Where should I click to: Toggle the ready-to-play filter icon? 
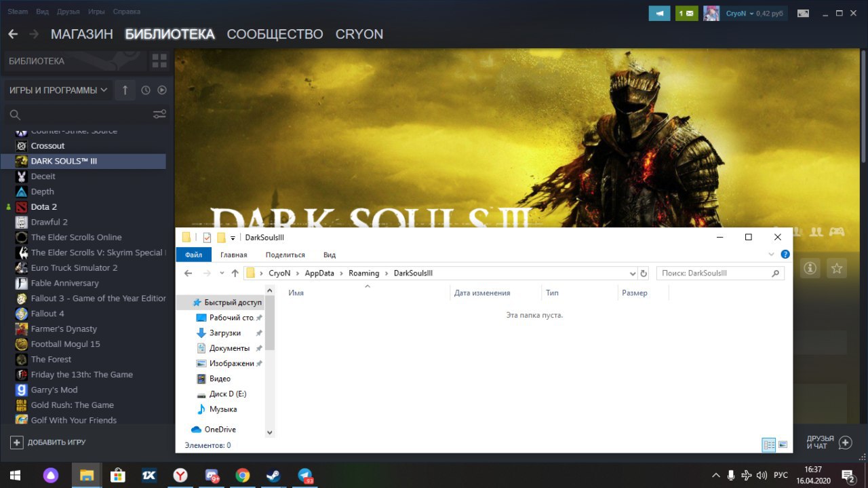162,90
